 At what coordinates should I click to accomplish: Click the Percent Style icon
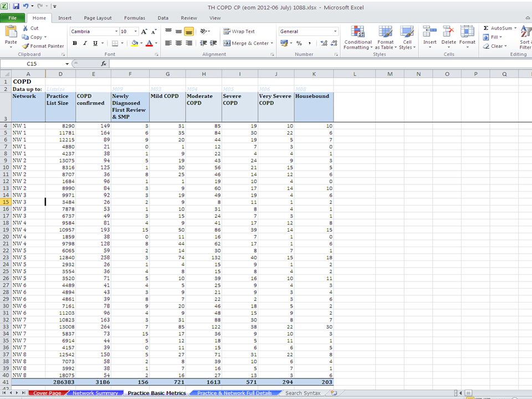[299, 43]
